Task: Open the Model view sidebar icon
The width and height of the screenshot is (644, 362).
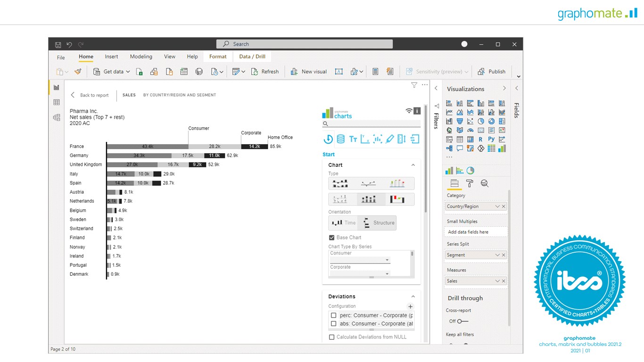Action: tap(57, 117)
